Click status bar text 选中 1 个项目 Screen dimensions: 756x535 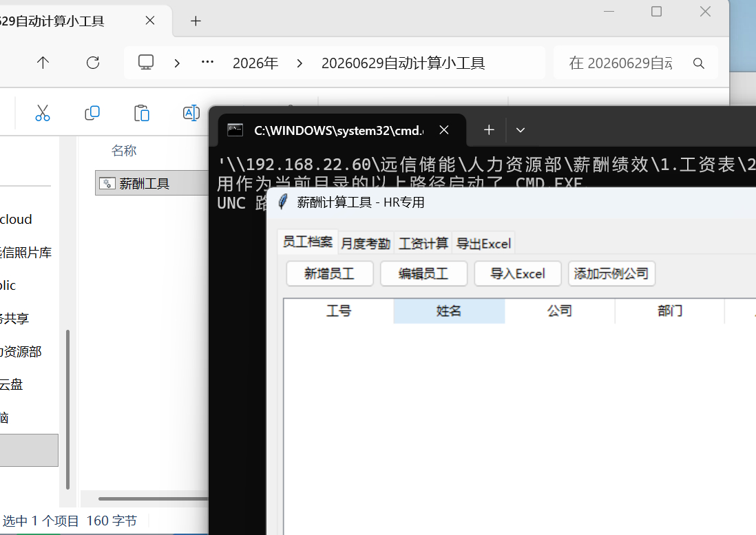point(41,521)
